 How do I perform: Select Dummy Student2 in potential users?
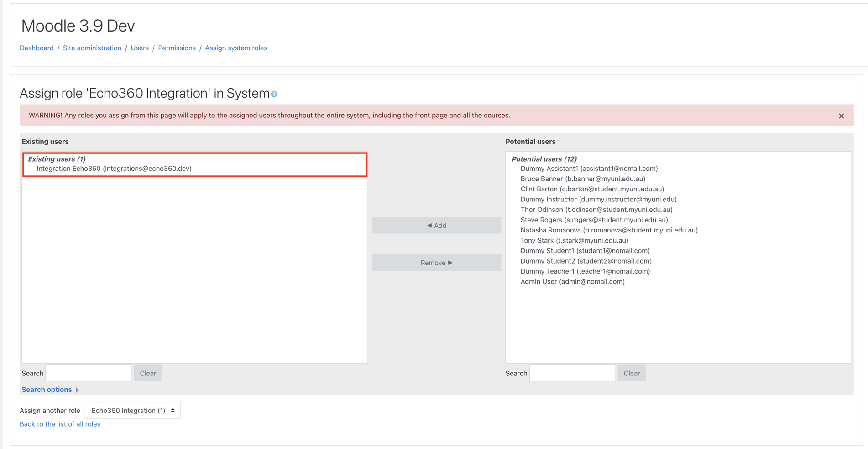(x=586, y=261)
